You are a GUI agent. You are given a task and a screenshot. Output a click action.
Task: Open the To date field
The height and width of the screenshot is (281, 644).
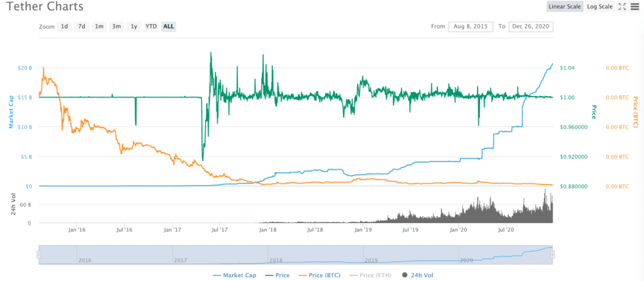click(x=531, y=26)
